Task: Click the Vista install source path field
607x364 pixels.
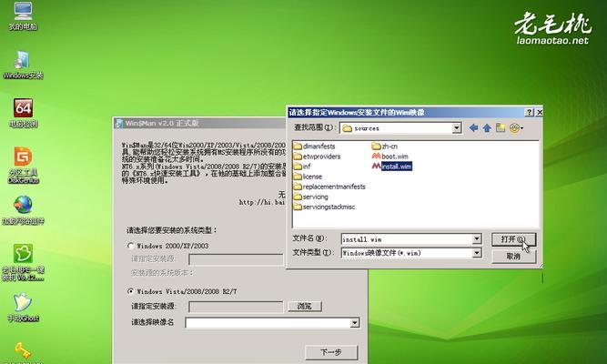Action: (x=236, y=307)
